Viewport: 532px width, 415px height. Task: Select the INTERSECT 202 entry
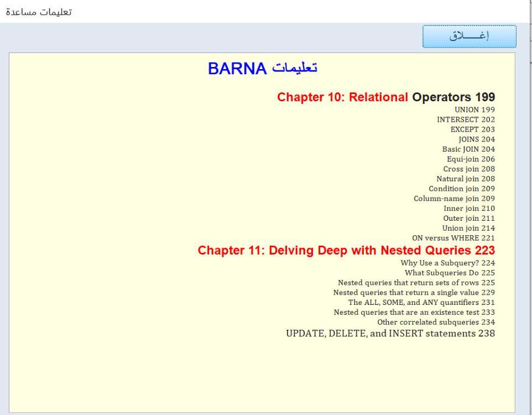pos(466,120)
